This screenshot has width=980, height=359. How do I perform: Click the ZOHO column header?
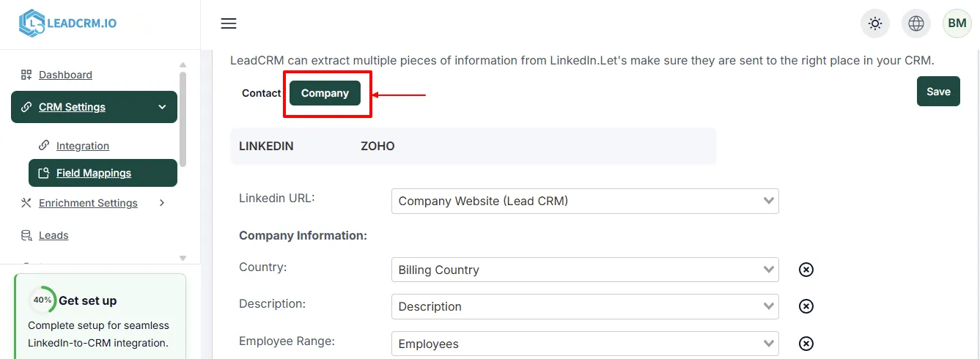(x=377, y=146)
